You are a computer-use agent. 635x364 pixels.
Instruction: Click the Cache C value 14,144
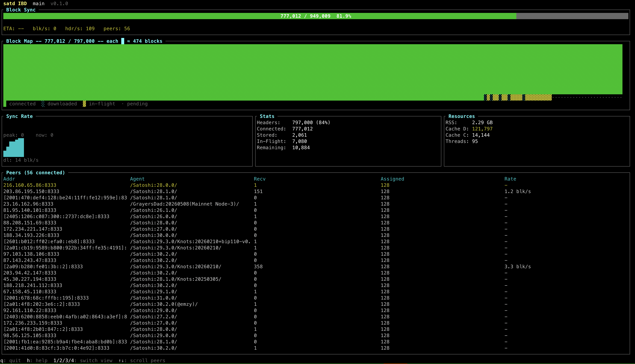(481, 135)
